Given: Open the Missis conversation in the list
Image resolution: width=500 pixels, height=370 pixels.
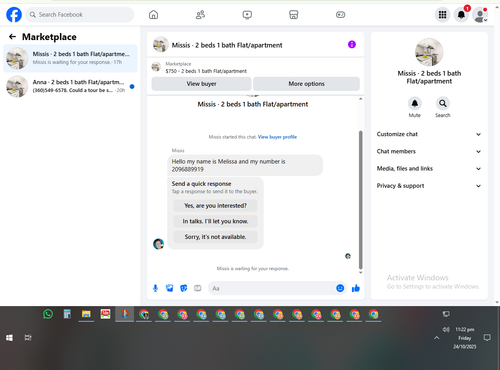Looking at the screenshot, I should point(70,58).
